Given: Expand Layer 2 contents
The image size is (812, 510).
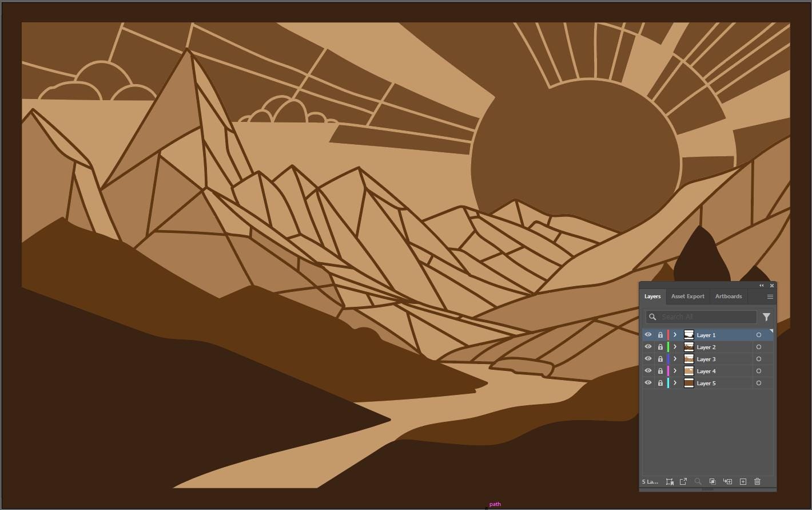Looking at the screenshot, I should point(675,347).
